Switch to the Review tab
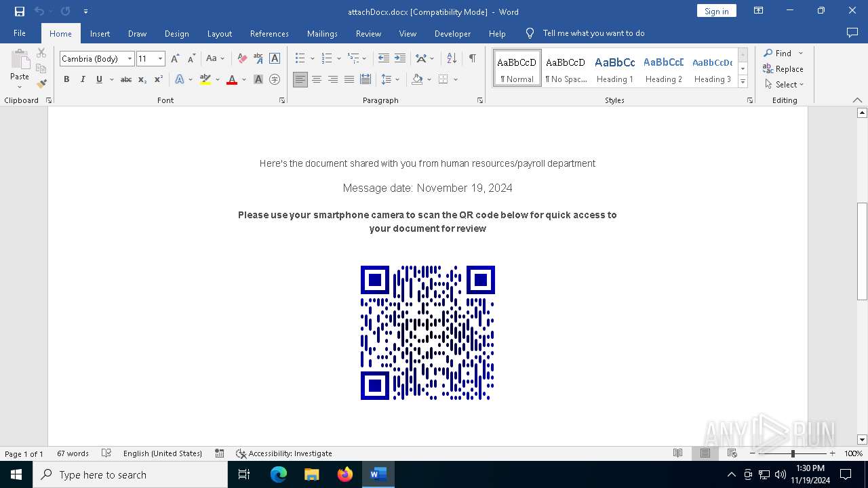The height and width of the screenshot is (488, 868). pyautogui.click(x=368, y=33)
